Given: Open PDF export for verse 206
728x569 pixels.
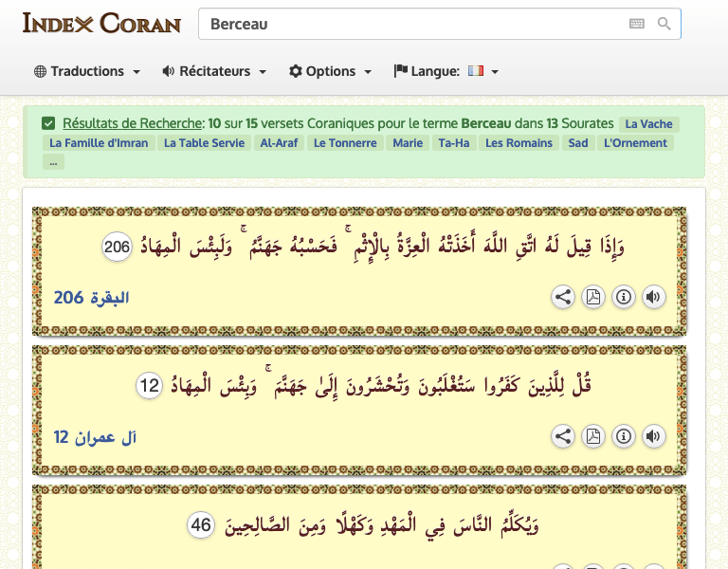Looking at the screenshot, I should (593, 298).
